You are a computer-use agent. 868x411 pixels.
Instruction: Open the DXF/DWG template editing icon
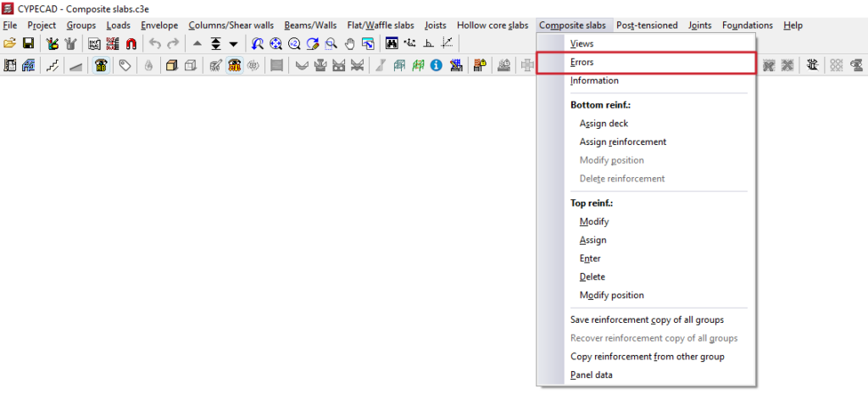[x=95, y=43]
